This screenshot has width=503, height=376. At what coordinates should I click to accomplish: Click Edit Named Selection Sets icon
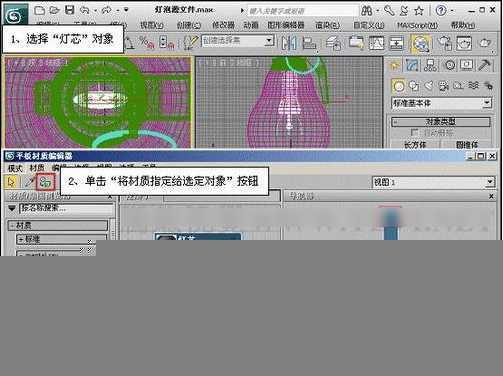point(190,43)
